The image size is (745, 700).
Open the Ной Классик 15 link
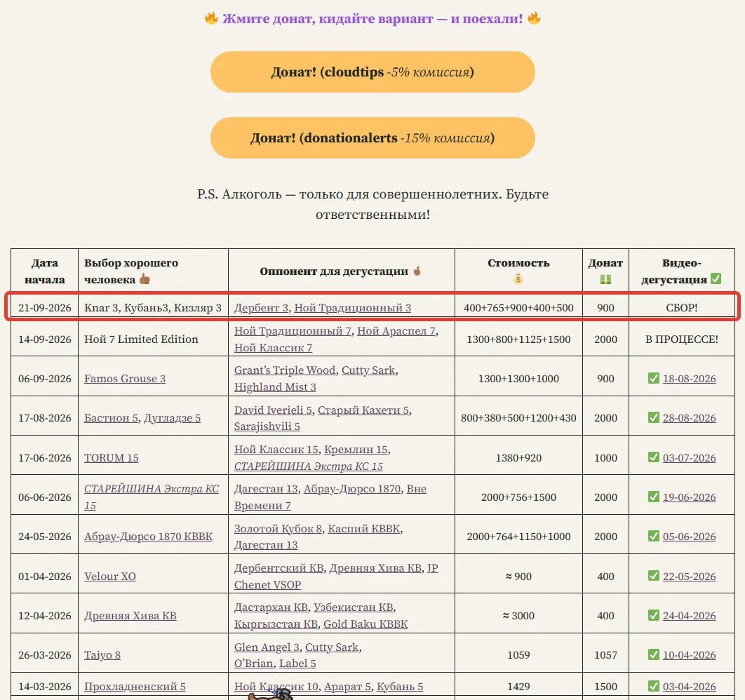tap(276, 450)
